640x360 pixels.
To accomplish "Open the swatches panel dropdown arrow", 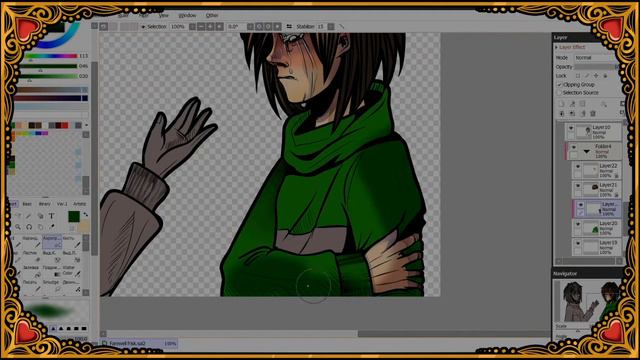I will [x=86, y=125].
